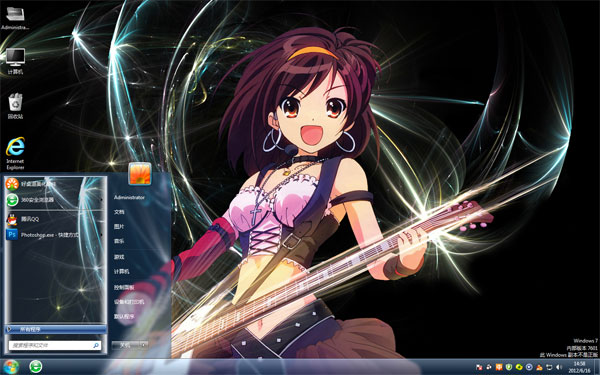Expand the Photoshop.exe jump list arrow
The image size is (600, 375).
coord(101,235)
